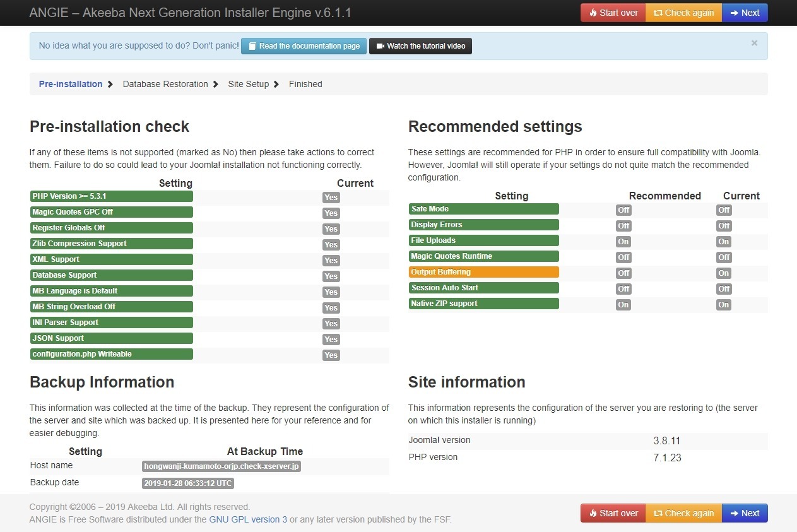The width and height of the screenshot is (797, 532).
Task: Click the INI Parser Support label
Action: pos(112,322)
